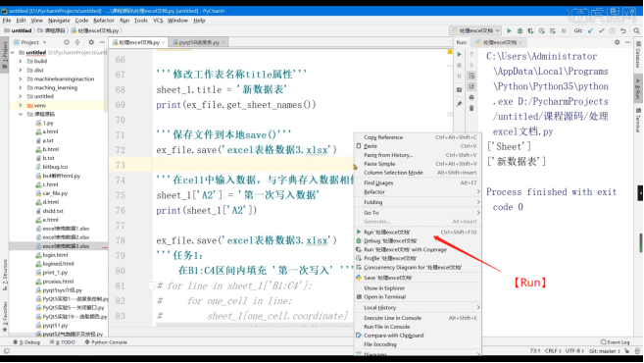Image resolution: width=644 pixels, height=363 pixels.
Task: Toggle the Debug bottom tool window
Action: point(27,342)
